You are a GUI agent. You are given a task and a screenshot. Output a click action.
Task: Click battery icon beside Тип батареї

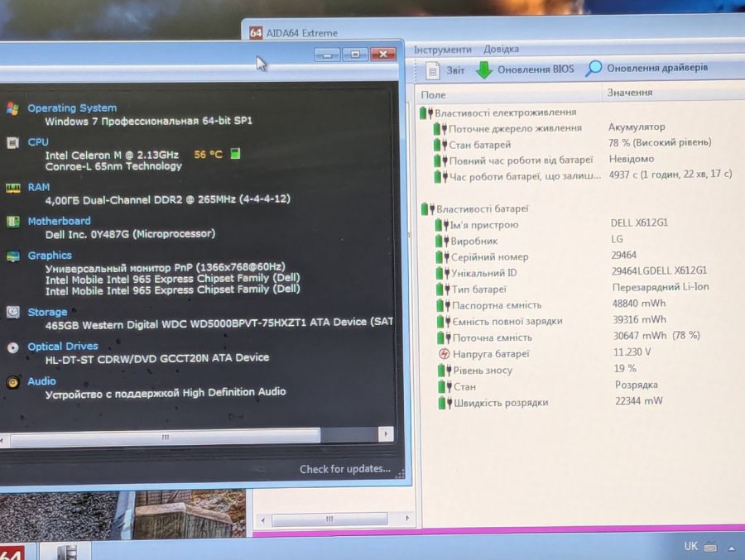(x=444, y=290)
